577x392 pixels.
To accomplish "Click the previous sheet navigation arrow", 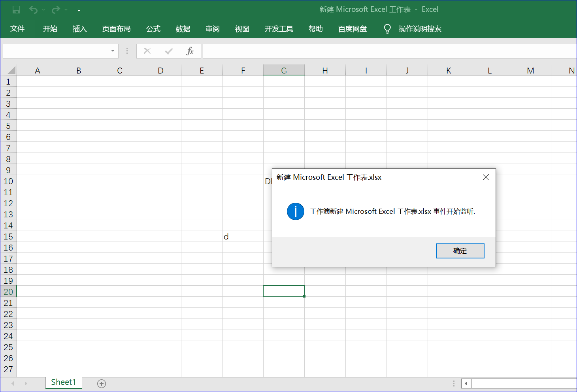I will click(x=13, y=383).
